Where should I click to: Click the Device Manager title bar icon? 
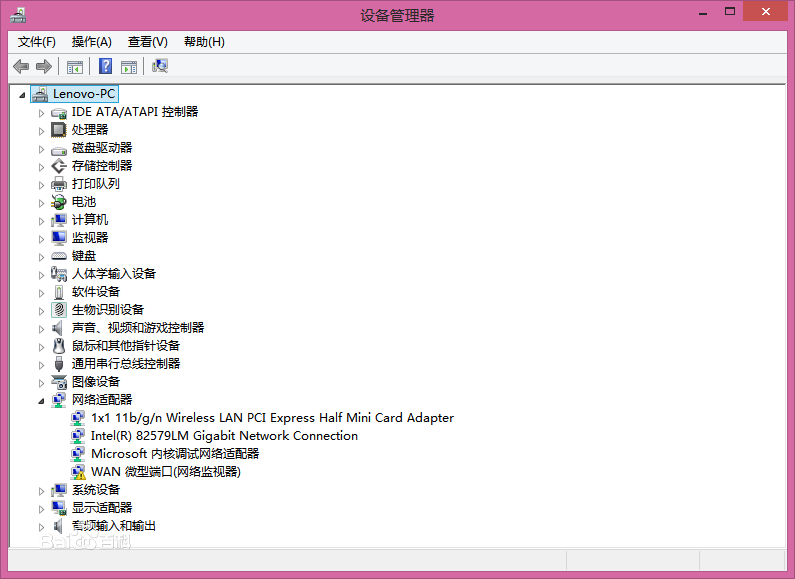tap(18, 15)
